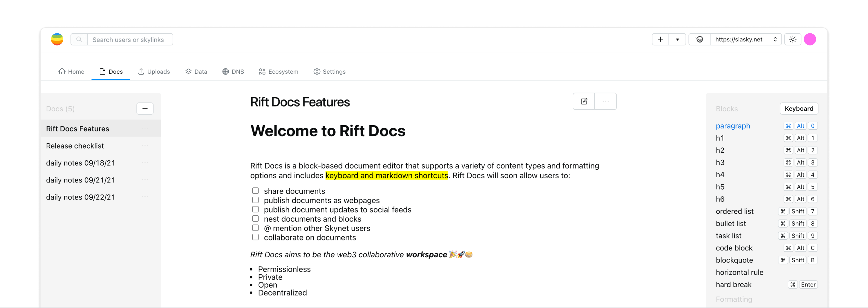Click the Skynet portal planet icon
Viewport: 868px width, 308px height.
699,39
